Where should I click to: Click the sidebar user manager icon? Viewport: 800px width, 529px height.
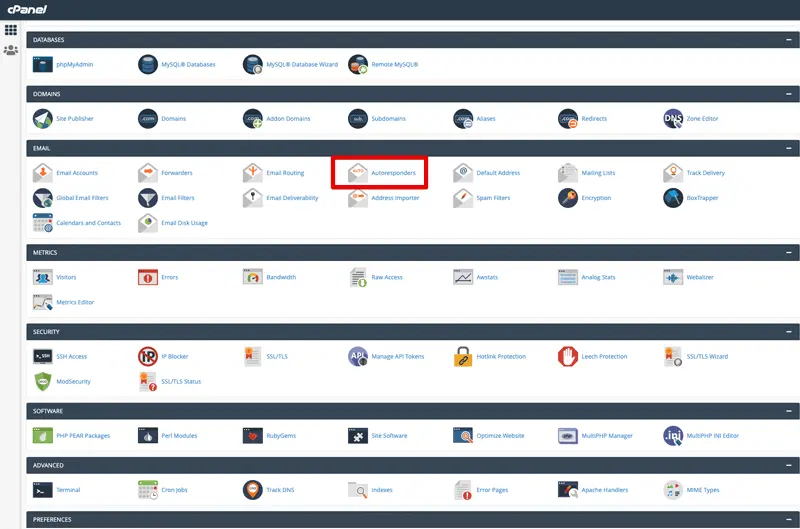click(x=11, y=50)
